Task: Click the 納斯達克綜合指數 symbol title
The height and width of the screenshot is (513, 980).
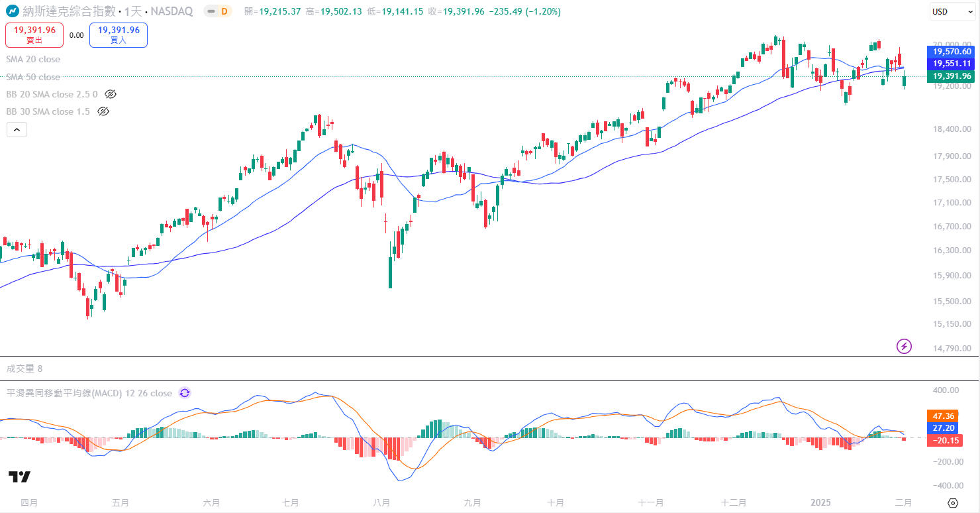Action: (70, 11)
